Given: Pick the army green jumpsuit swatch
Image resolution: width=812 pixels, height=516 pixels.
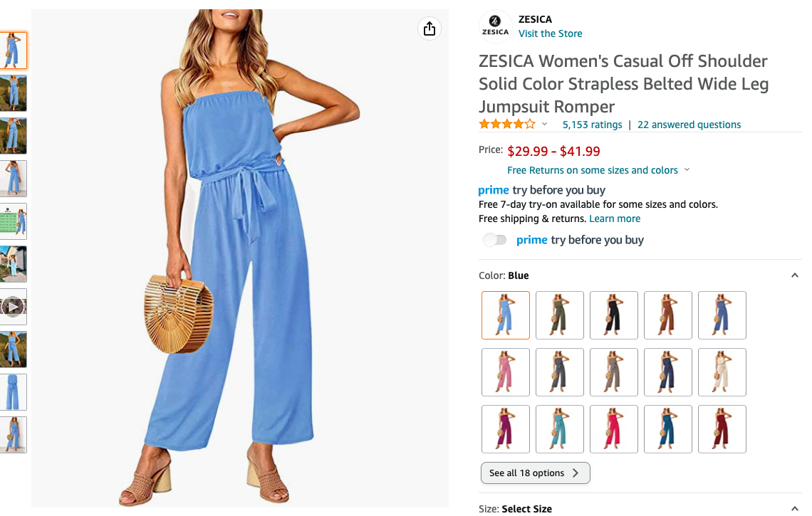Looking at the screenshot, I should [x=560, y=315].
